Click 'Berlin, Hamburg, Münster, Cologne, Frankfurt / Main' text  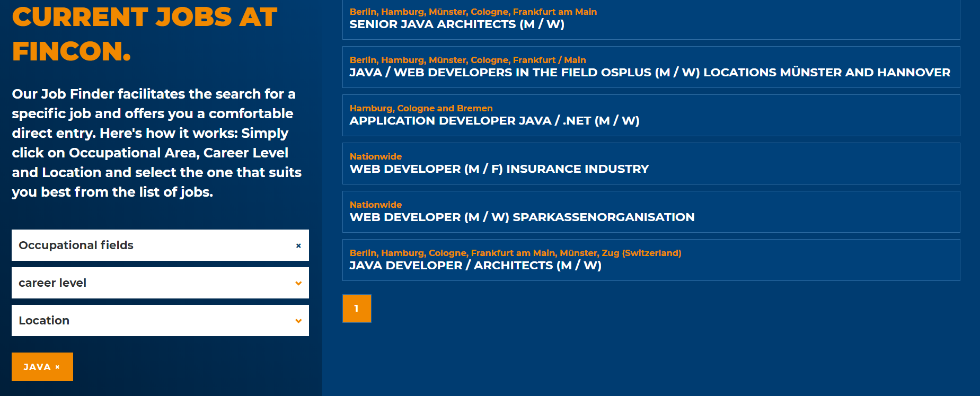coord(467,60)
